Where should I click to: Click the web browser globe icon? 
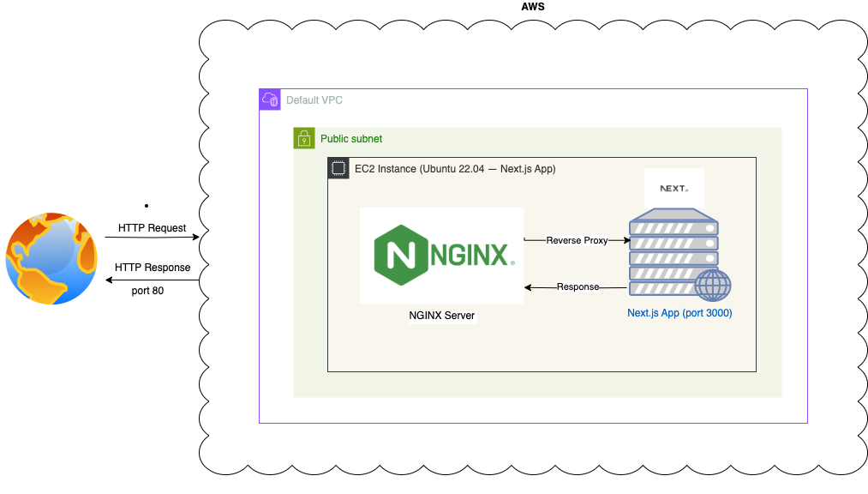(52, 258)
